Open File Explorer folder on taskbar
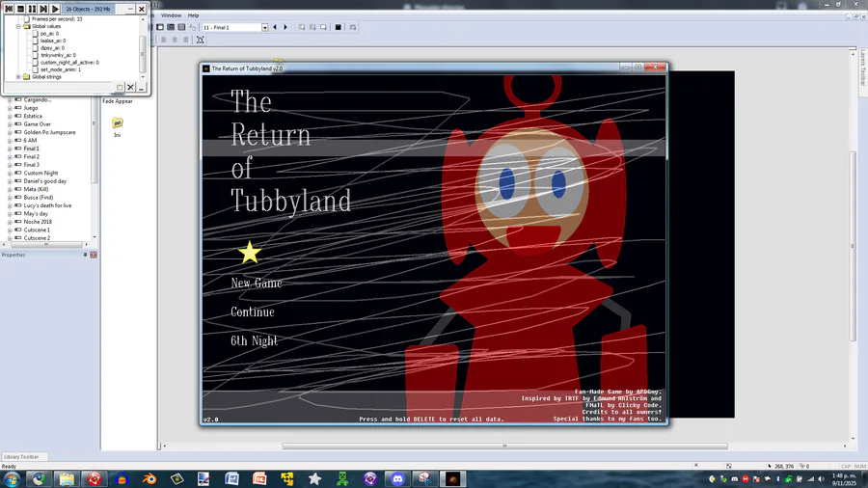This screenshot has height=488, width=868. point(67,479)
